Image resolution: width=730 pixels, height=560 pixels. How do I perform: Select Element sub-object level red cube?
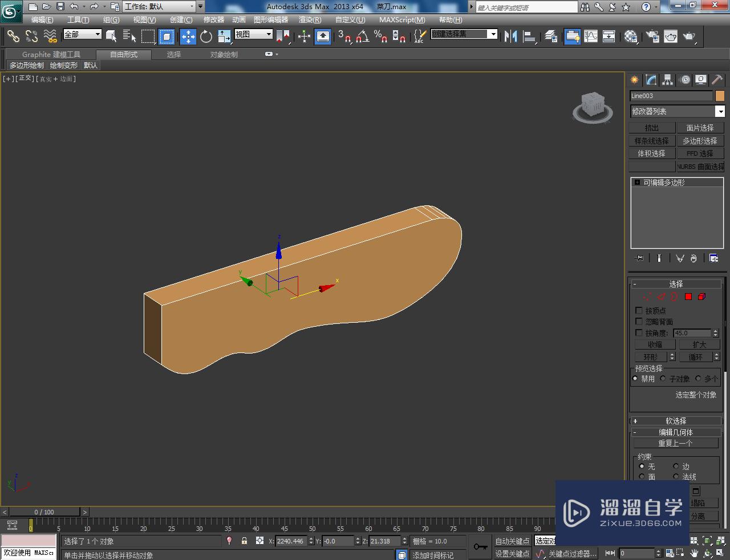(701, 297)
